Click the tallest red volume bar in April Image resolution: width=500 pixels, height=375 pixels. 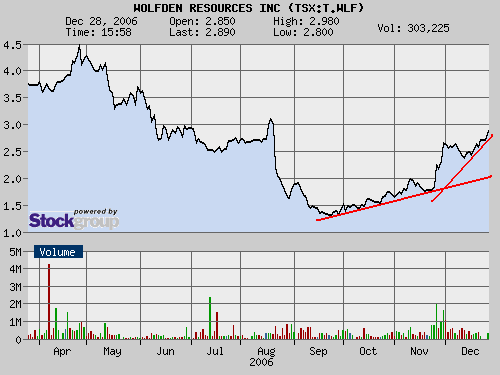click(x=49, y=302)
